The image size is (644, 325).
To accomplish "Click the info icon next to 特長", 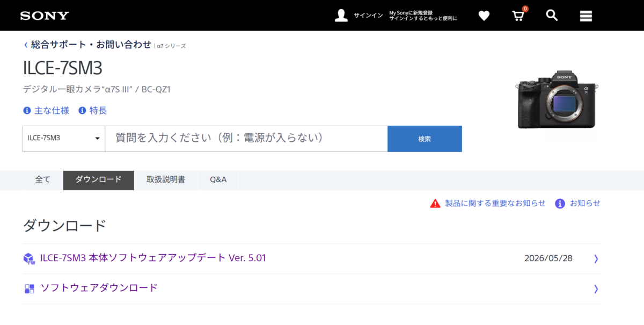I will (82, 111).
